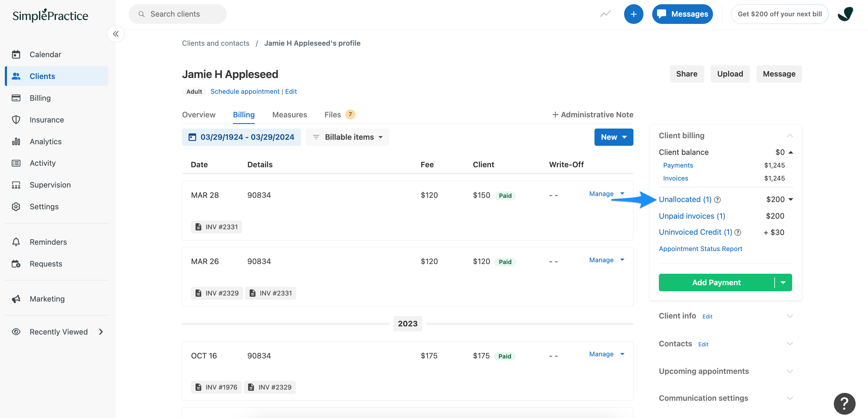Open the New dropdown
Viewport: 868px width, 418px height.
tap(613, 137)
